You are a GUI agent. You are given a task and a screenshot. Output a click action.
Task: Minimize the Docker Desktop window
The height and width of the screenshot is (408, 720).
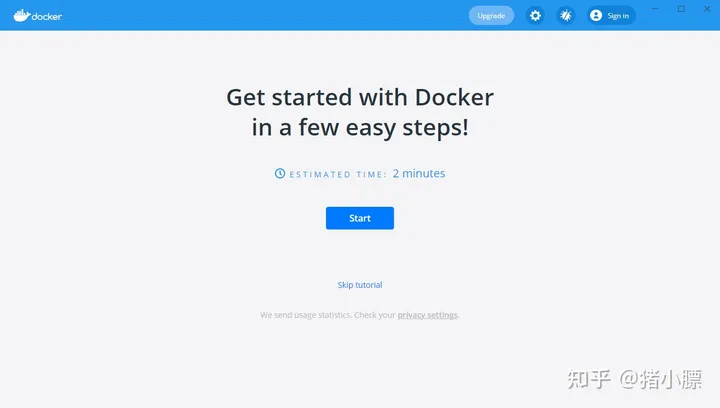(x=655, y=9)
